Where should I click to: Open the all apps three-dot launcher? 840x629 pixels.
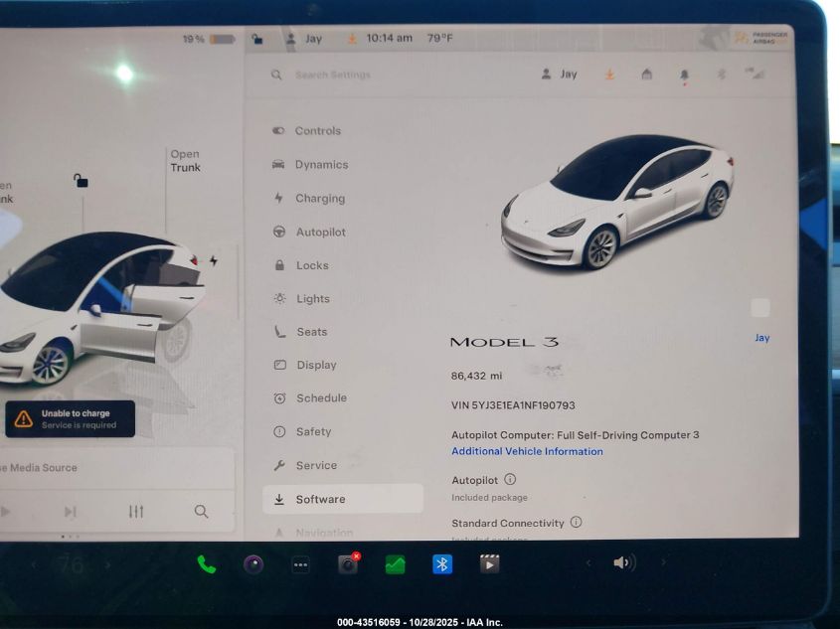point(300,564)
